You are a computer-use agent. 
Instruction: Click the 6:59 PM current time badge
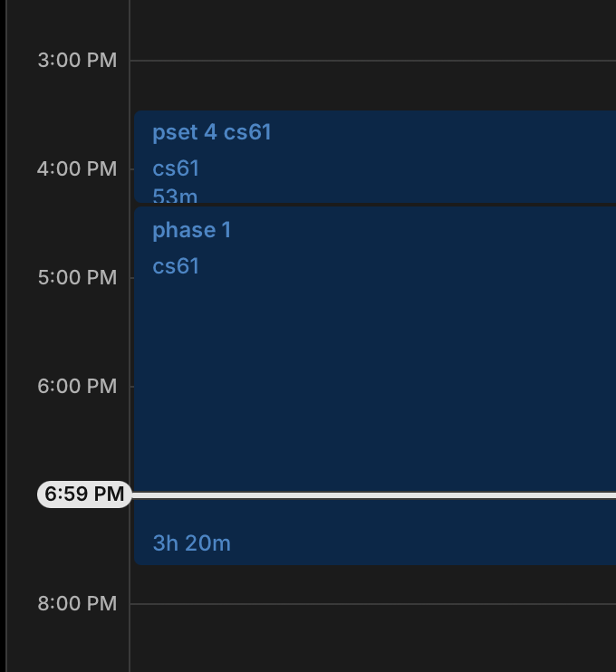[x=84, y=494]
